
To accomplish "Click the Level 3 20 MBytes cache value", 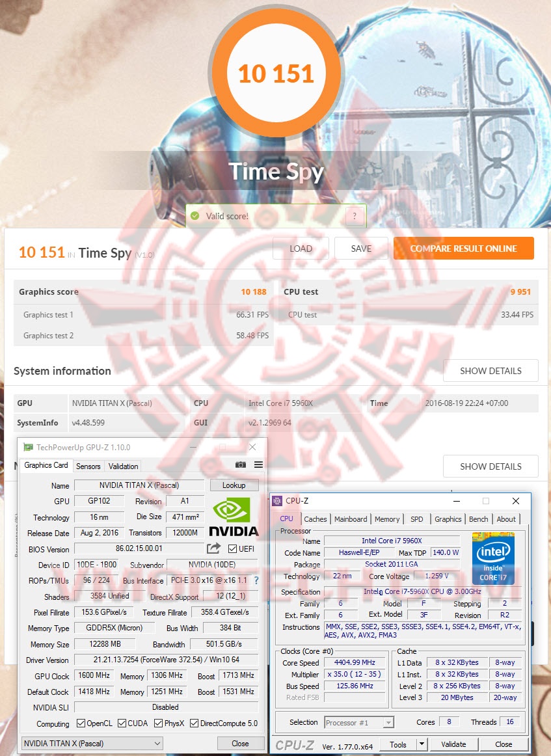I will coord(457,697).
